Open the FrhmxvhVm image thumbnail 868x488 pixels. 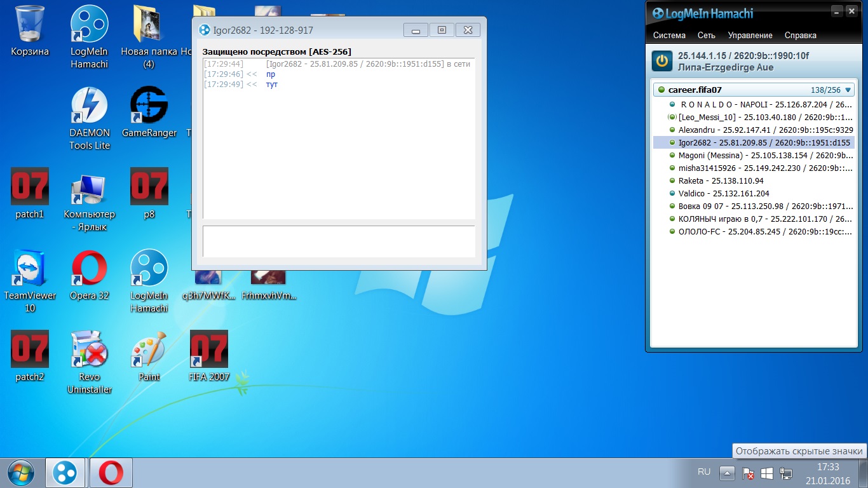coord(268,286)
